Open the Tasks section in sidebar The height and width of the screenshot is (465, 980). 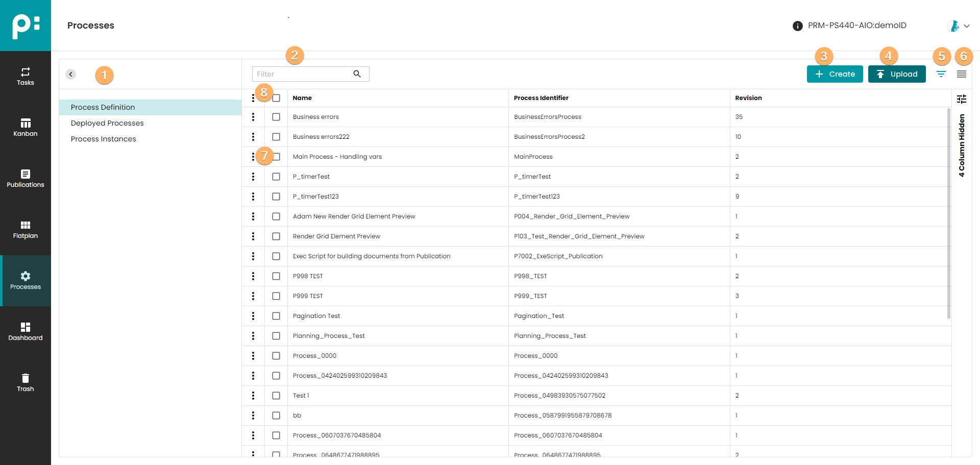click(26, 76)
